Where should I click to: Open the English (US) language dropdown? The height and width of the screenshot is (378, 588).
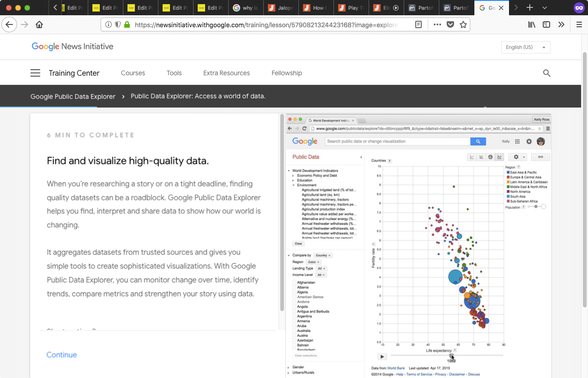526,47
